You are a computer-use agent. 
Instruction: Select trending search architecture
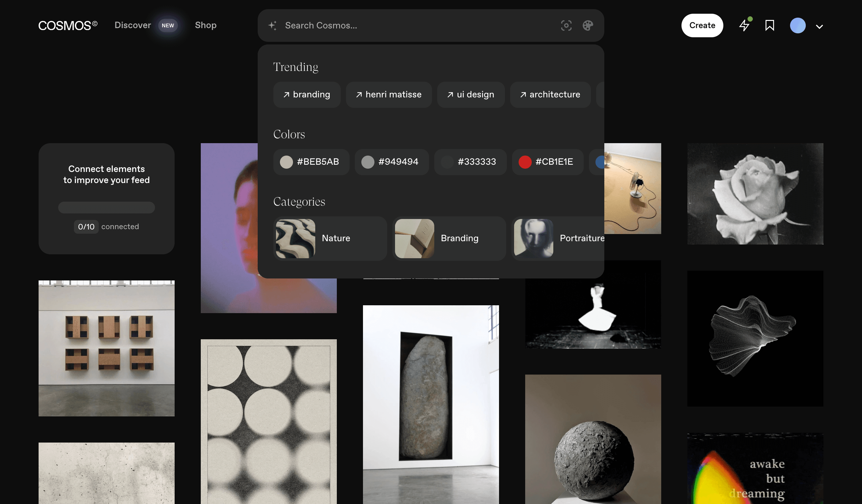[x=550, y=94]
